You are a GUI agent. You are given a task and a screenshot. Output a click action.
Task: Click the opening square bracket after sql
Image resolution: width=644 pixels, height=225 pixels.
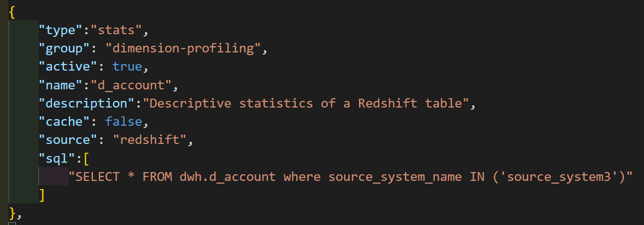tap(87, 158)
